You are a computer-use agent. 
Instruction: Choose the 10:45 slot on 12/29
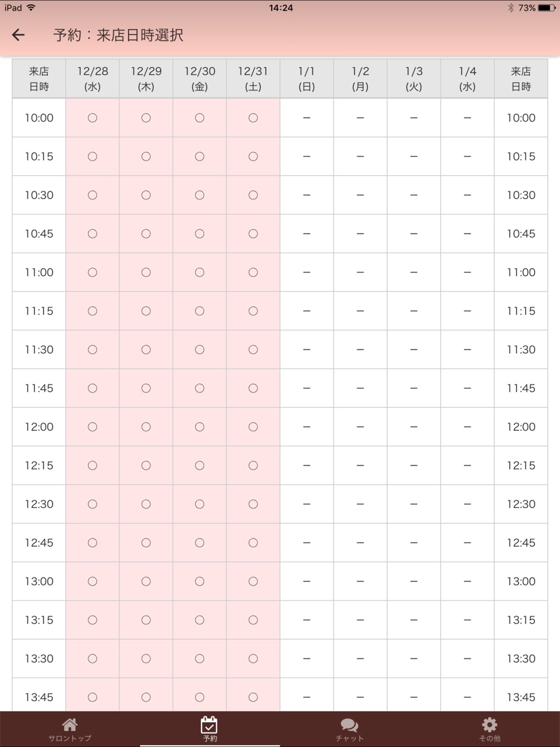[146, 234]
